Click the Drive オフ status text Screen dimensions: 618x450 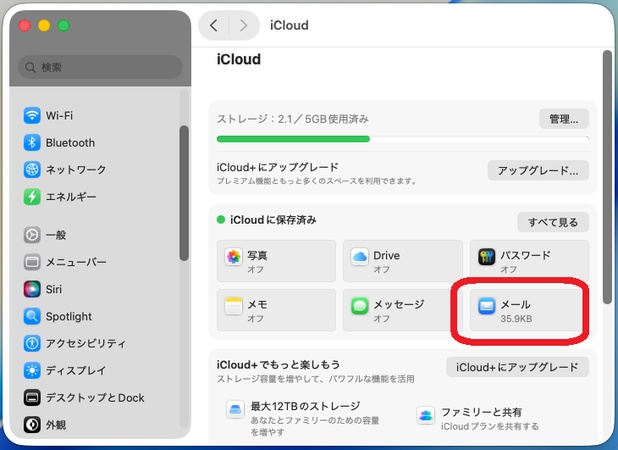tap(382, 270)
